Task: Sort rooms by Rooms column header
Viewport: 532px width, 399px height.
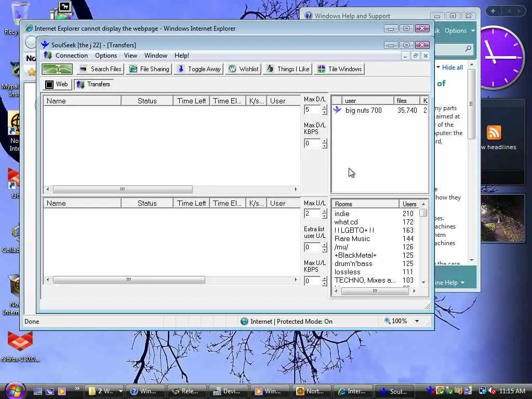Action: [x=365, y=204]
